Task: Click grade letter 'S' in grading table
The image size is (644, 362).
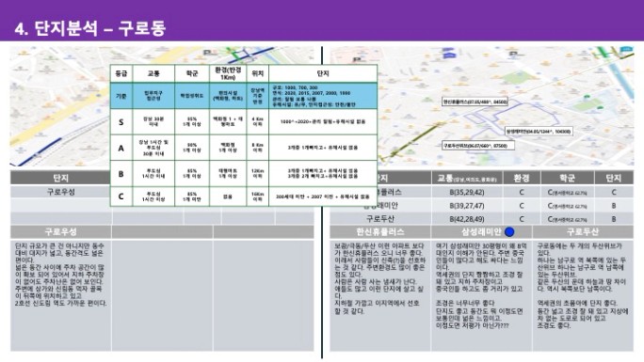Action: [x=121, y=121]
